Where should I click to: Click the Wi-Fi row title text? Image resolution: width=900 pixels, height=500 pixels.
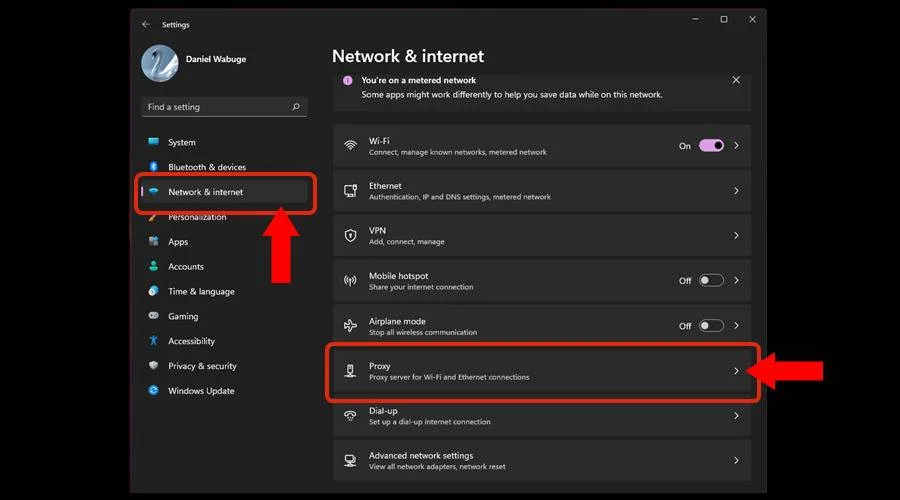pyautogui.click(x=379, y=141)
